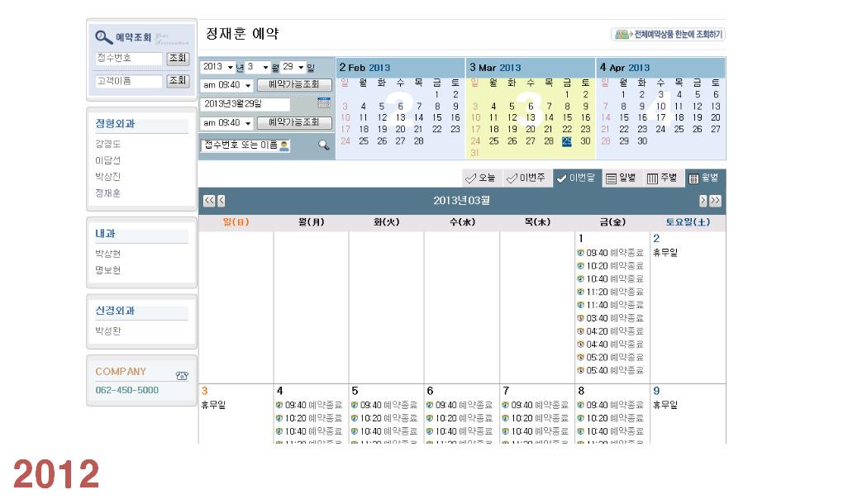Click the COMPANY telephone icon

182,375
